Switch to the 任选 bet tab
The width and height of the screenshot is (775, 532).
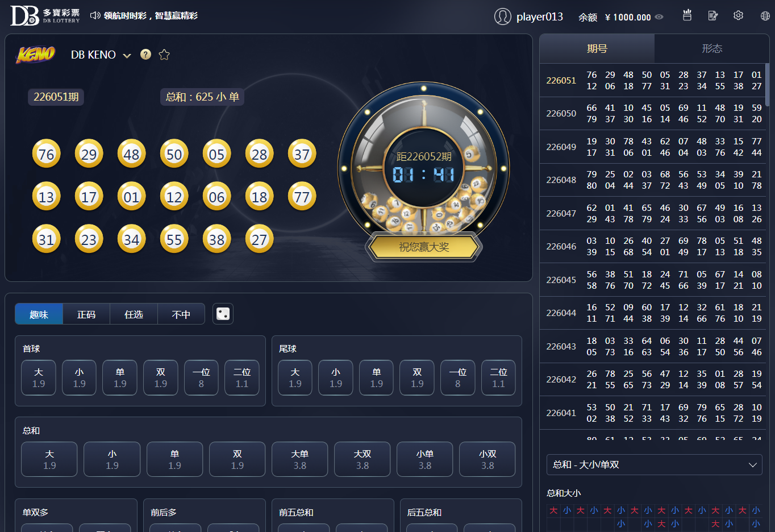(134, 314)
